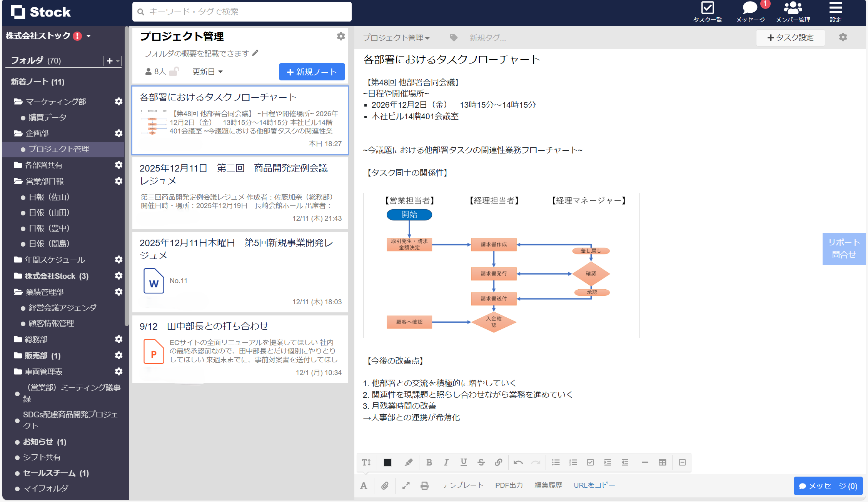
Task: Expand note to fullscreen with arrows icon
Action: (x=405, y=485)
